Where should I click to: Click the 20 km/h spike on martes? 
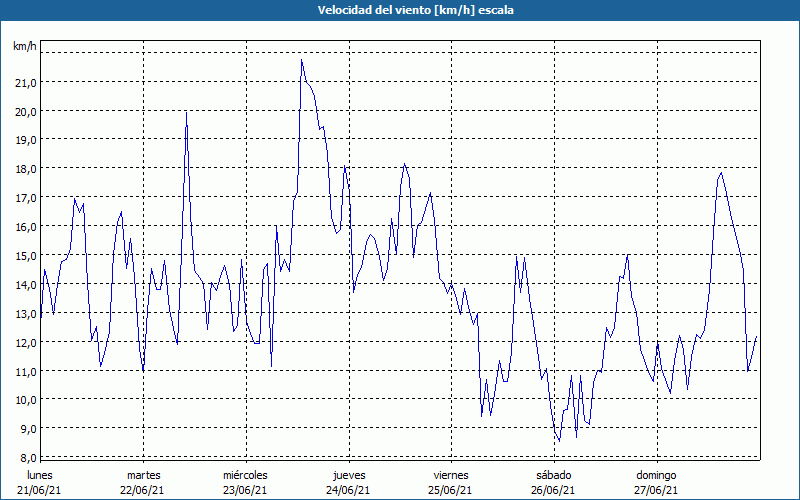coord(186,113)
